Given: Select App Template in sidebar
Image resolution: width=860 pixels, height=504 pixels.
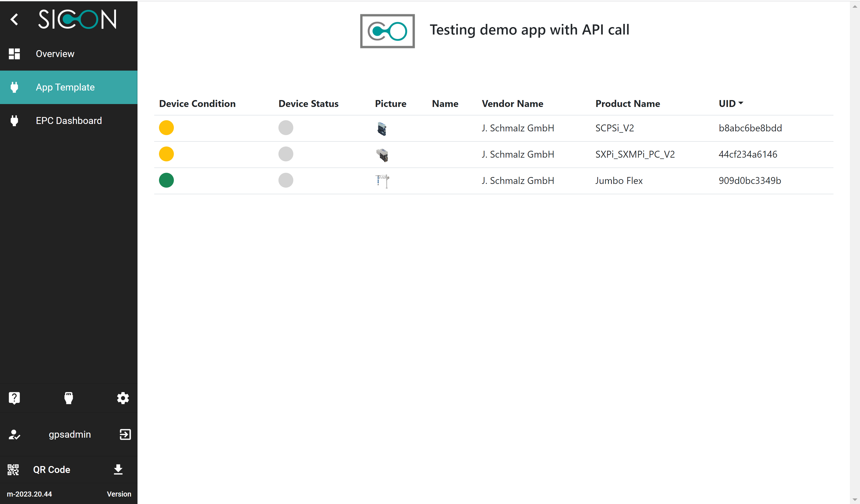Looking at the screenshot, I should 65,87.
